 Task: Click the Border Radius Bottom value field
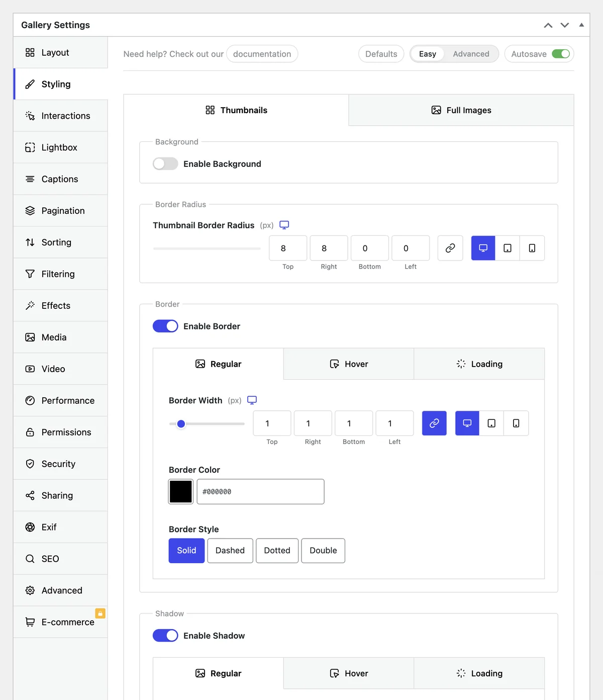point(370,248)
